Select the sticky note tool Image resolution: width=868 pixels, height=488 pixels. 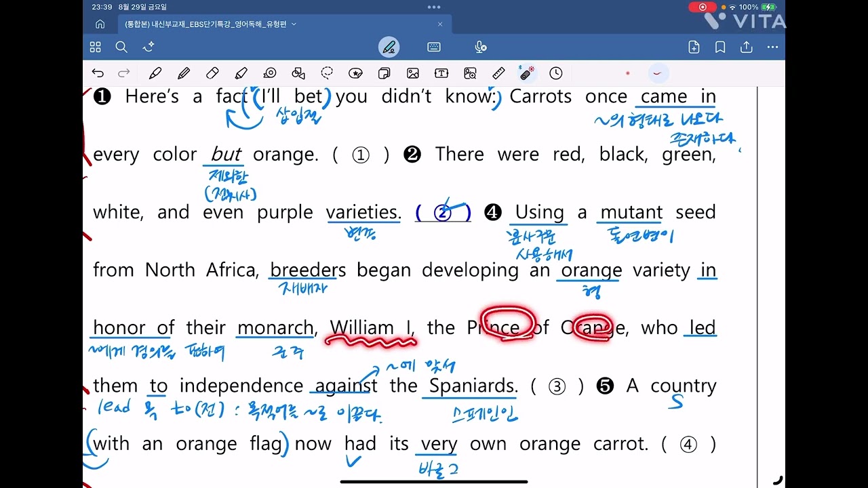384,73
